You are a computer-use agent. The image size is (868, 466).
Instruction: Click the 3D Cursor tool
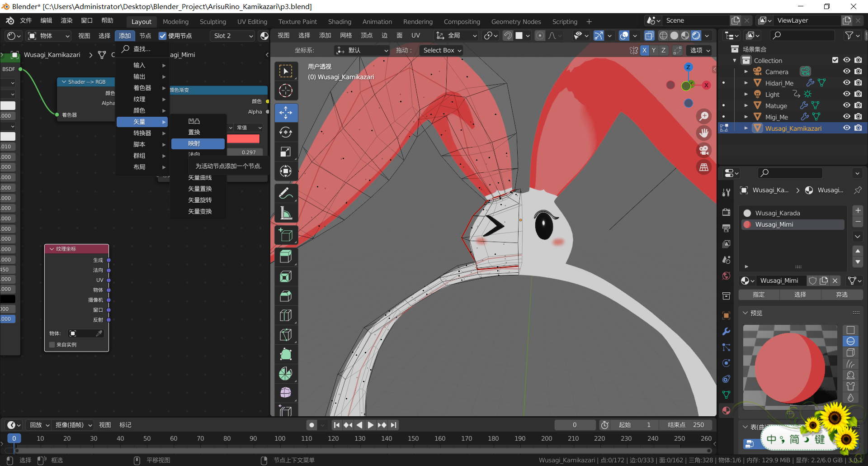coord(286,90)
